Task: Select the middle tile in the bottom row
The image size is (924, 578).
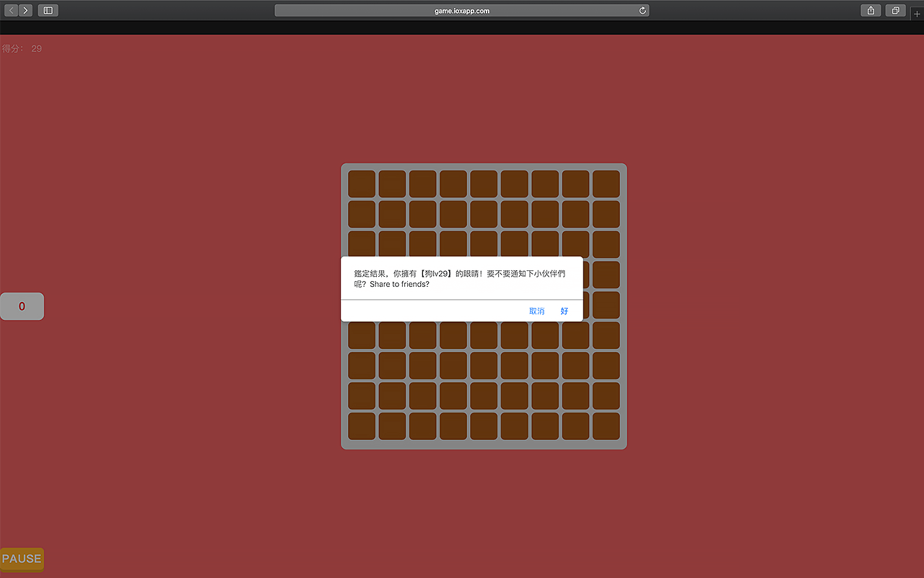Action: click(x=484, y=426)
